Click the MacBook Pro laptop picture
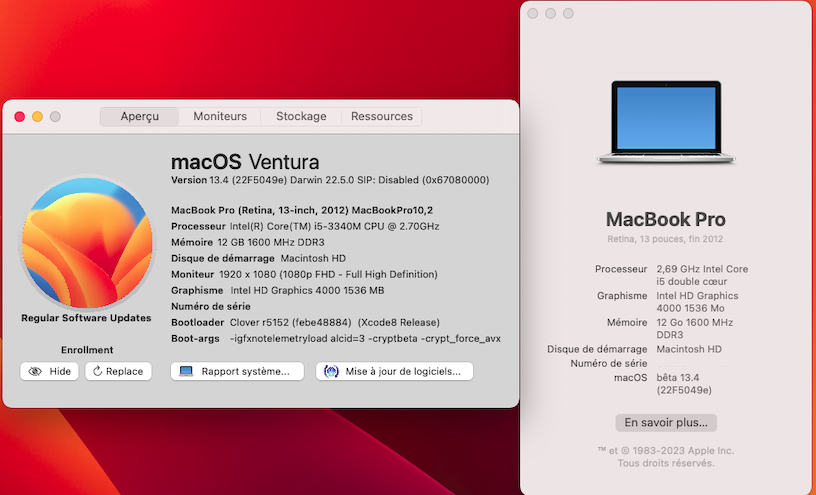The image size is (816, 495). pos(666,122)
